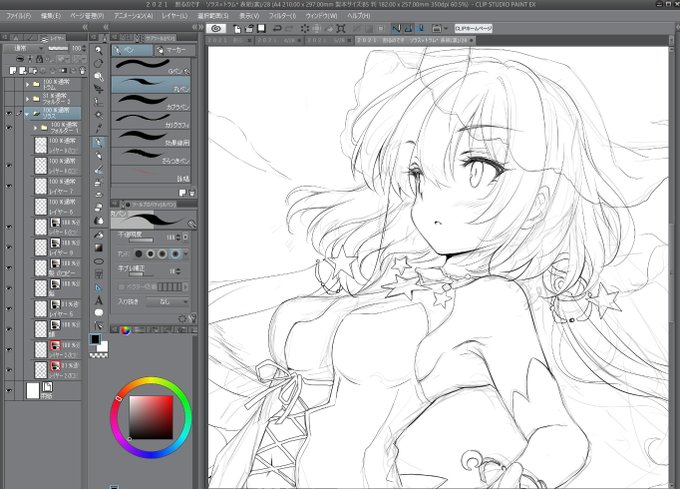Select the Blend tool
The width and height of the screenshot is (680, 489).
(99, 221)
